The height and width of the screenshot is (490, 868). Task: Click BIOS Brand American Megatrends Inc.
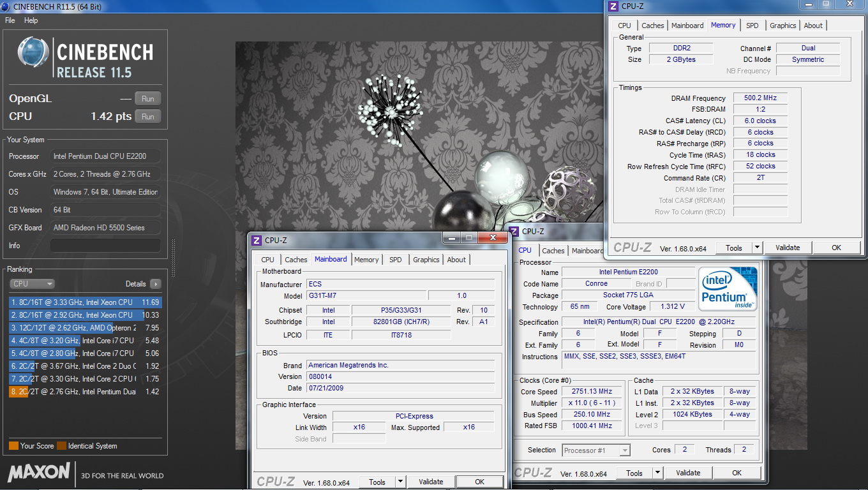click(400, 366)
